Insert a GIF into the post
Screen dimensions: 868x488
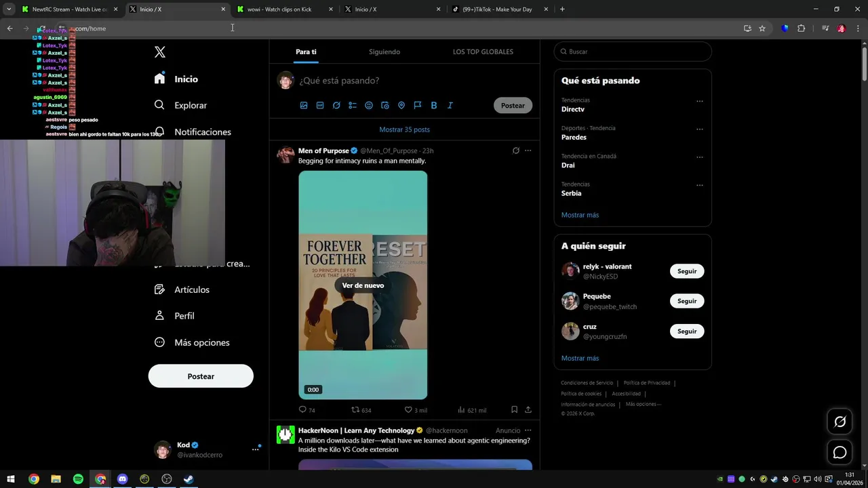click(320, 105)
